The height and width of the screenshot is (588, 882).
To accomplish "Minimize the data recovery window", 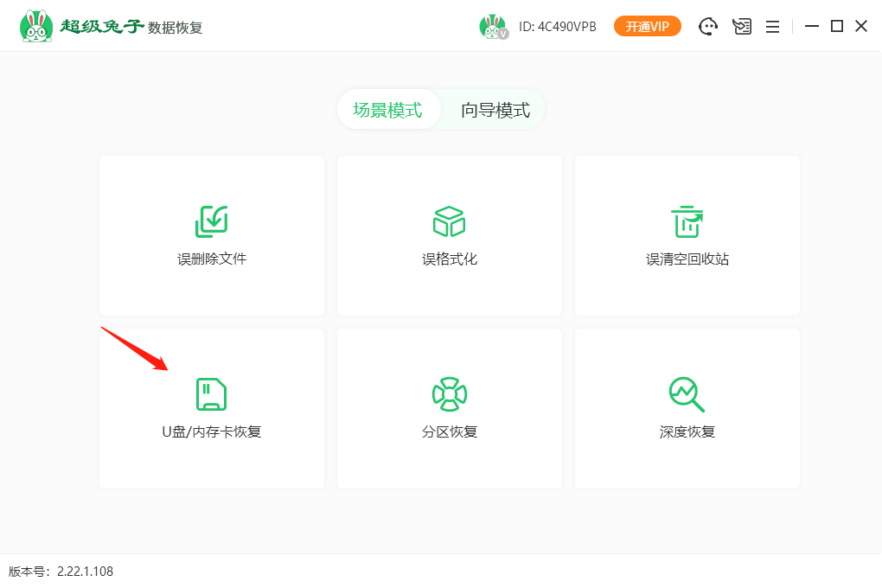I will click(x=811, y=27).
